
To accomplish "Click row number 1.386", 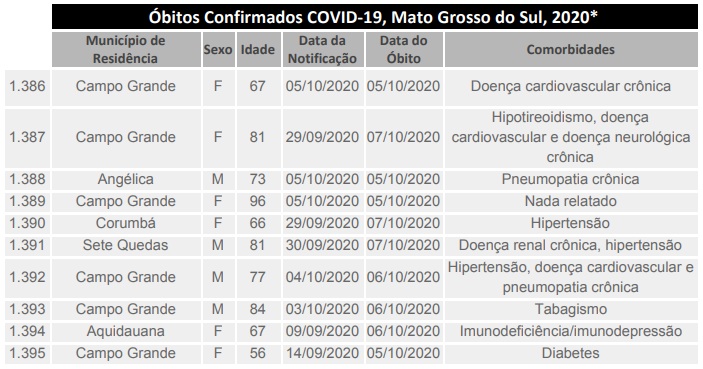I will click(27, 86).
